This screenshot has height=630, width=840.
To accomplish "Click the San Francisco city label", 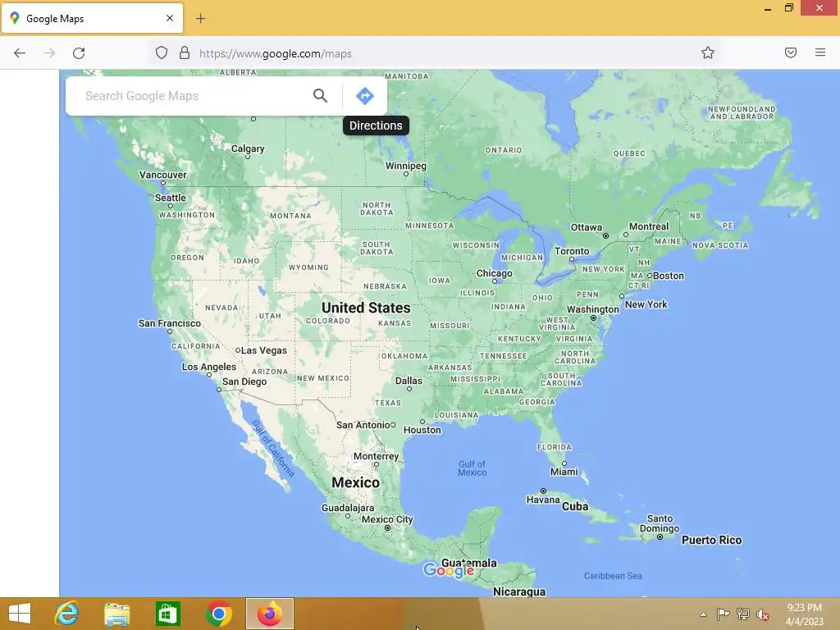I will coord(169,323).
